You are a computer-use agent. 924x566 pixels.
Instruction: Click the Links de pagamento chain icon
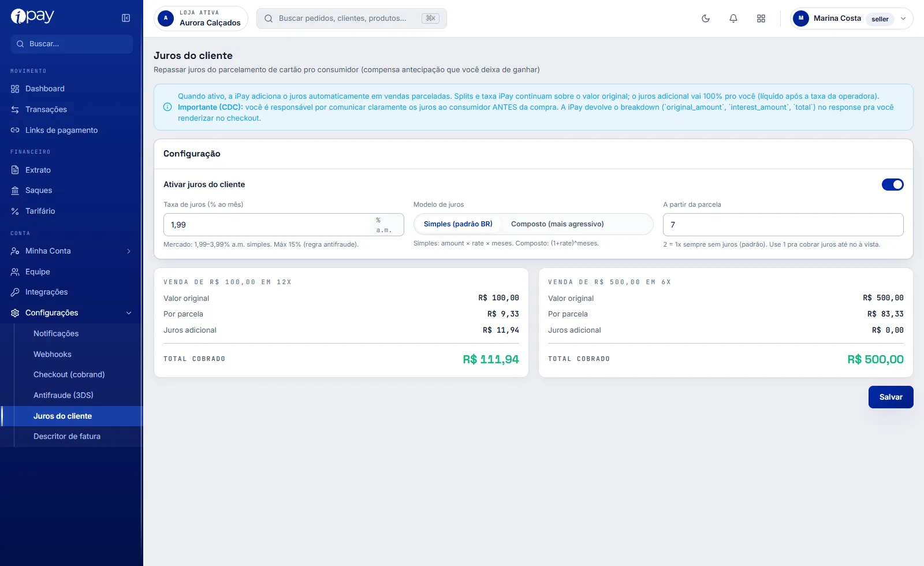point(15,131)
